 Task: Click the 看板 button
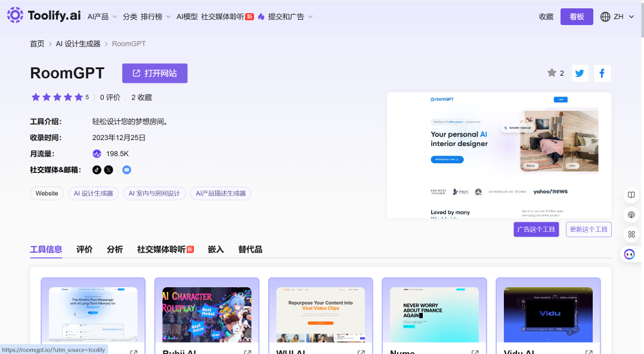[577, 17]
